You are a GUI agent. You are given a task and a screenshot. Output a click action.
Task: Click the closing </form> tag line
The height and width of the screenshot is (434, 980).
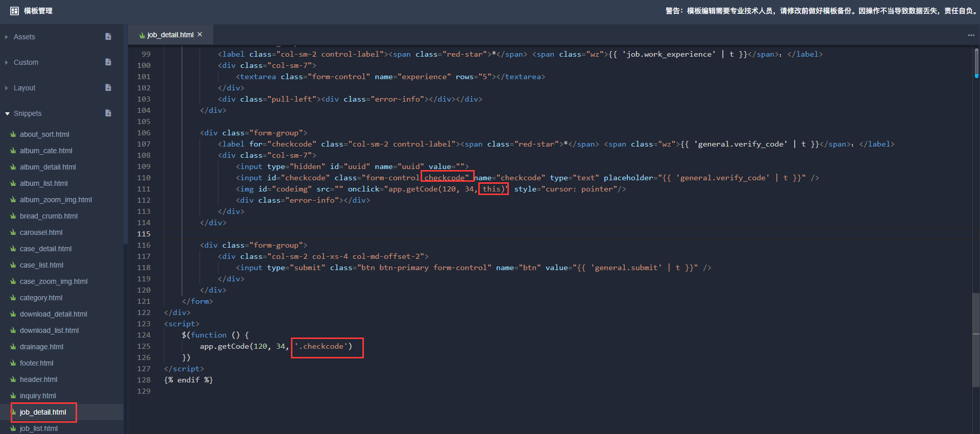197,301
